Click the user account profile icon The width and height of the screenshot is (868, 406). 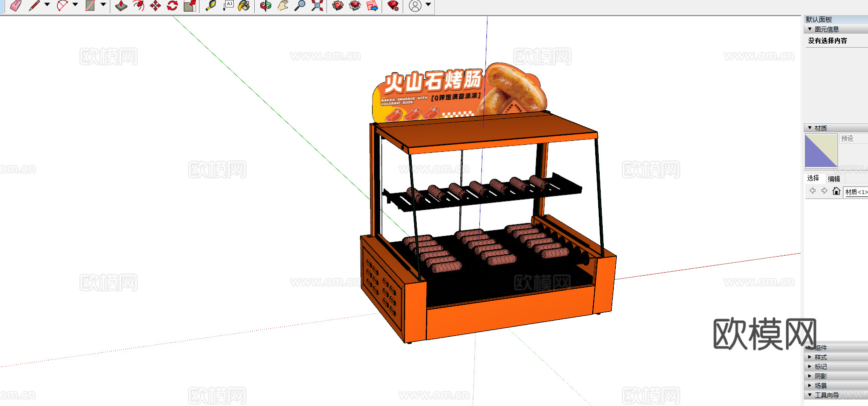(415, 6)
